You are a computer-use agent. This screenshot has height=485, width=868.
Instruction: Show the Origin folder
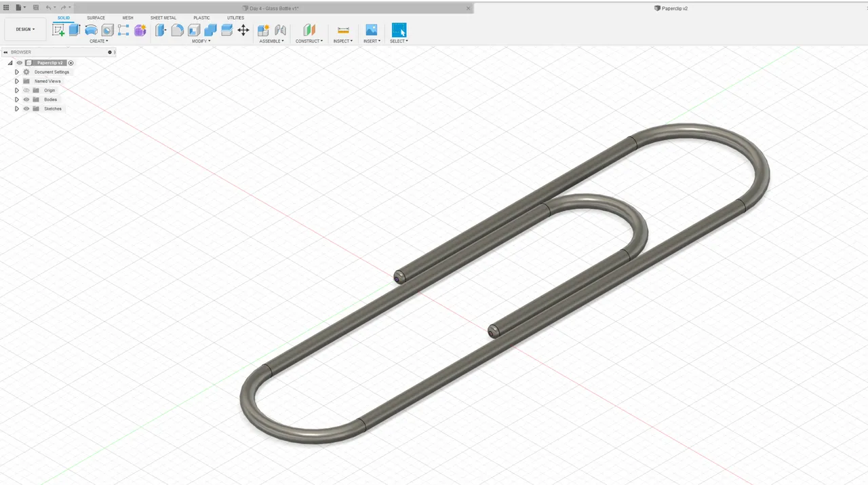pyautogui.click(x=26, y=90)
